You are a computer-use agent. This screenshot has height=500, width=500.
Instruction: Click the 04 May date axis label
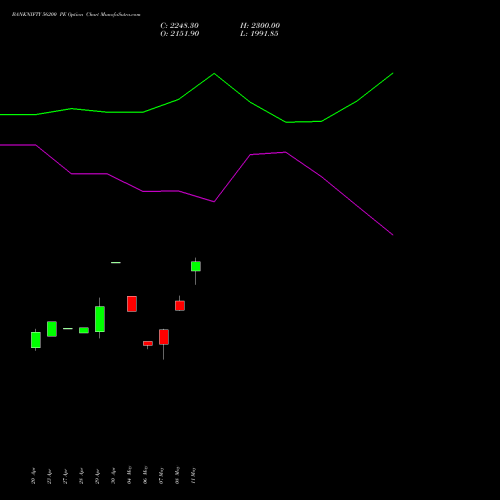click(x=129, y=475)
